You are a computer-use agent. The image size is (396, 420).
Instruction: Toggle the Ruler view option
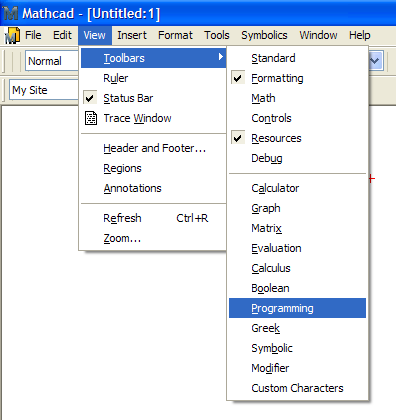coord(153,78)
